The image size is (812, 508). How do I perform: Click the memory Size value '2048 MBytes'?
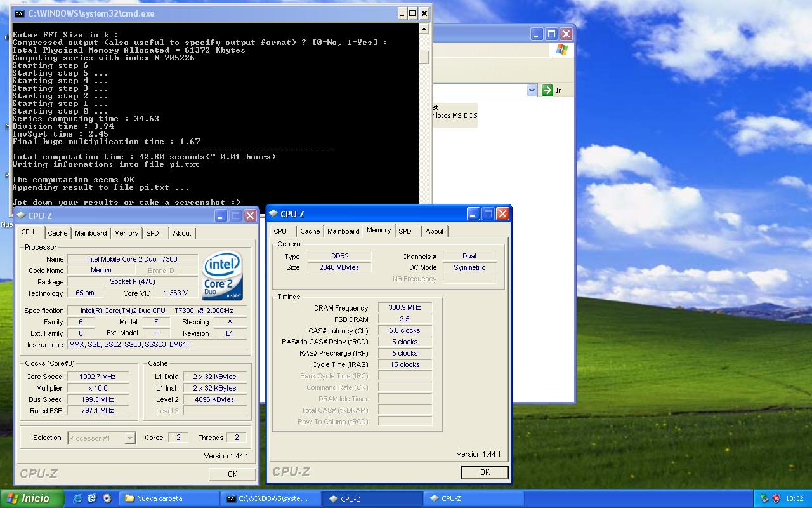[339, 267]
